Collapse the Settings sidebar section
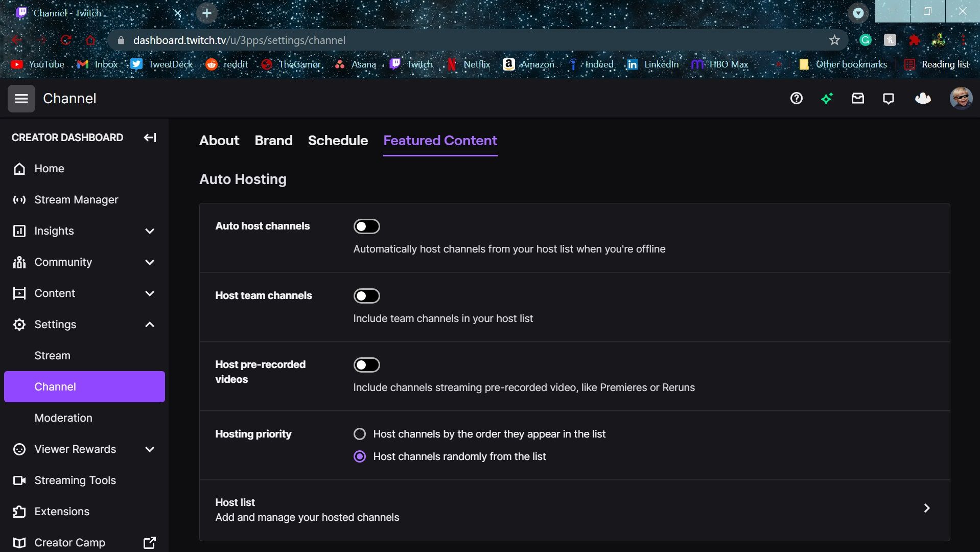 click(149, 324)
